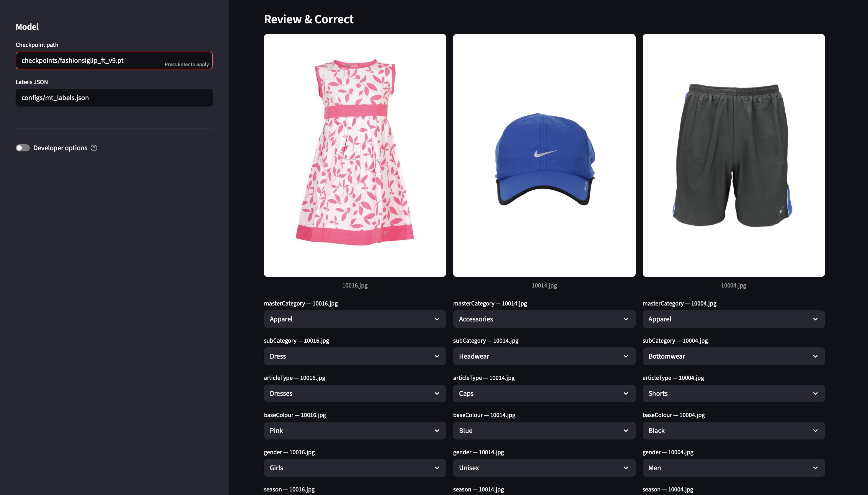
Task: Click the pink floral dress image
Action: (x=355, y=155)
